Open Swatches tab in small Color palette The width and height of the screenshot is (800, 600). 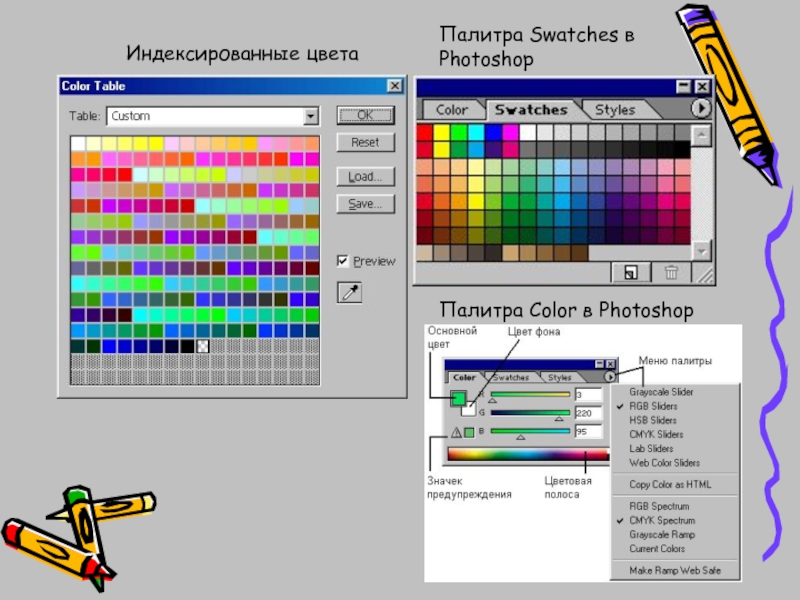click(x=511, y=378)
